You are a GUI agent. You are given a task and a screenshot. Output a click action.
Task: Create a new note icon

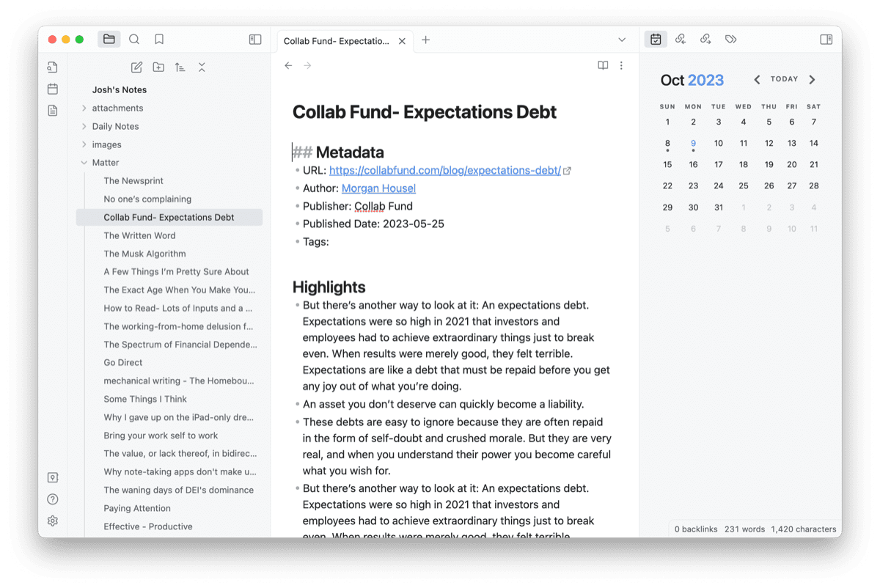(136, 67)
